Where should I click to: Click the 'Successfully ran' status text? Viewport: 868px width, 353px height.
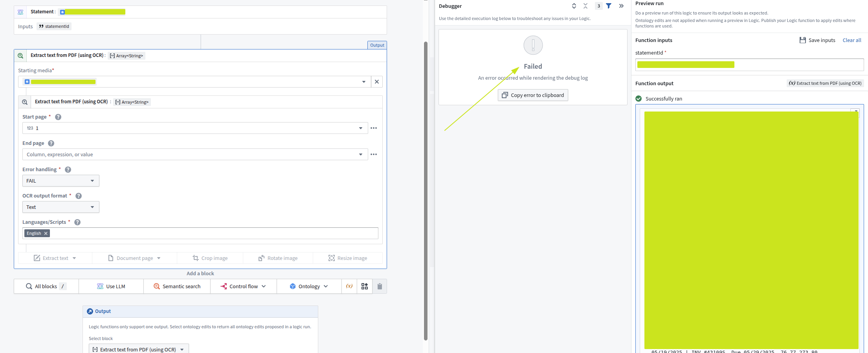point(664,99)
